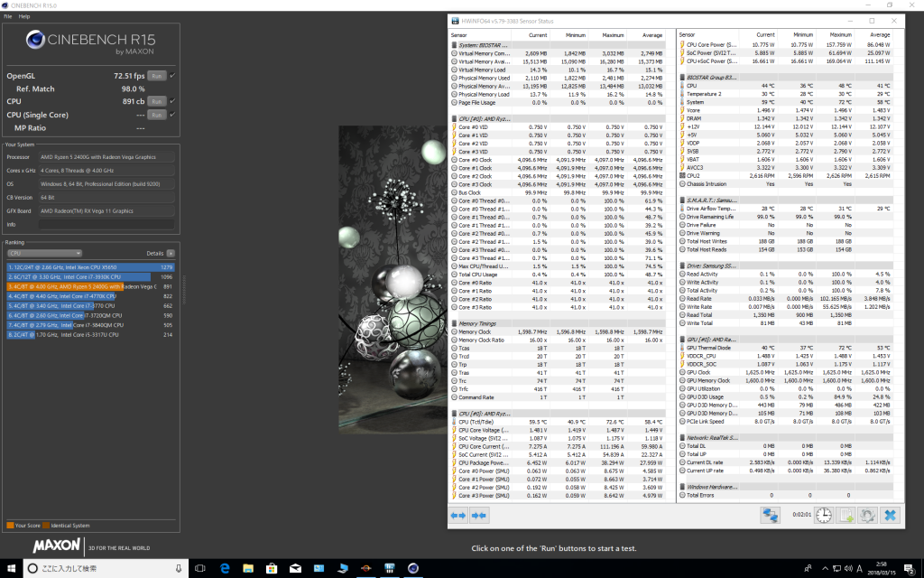Open the Windows Start menu
The height and width of the screenshot is (578, 924).
pyautogui.click(x=11, y=569)
